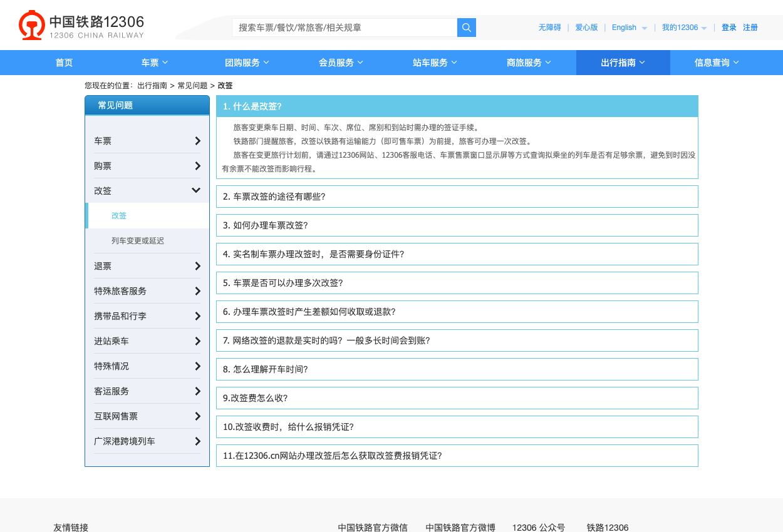Expand the 特殊情况 sidebar category
The width and height of the screenshot is (783, 532).
(x=147, y=366)
